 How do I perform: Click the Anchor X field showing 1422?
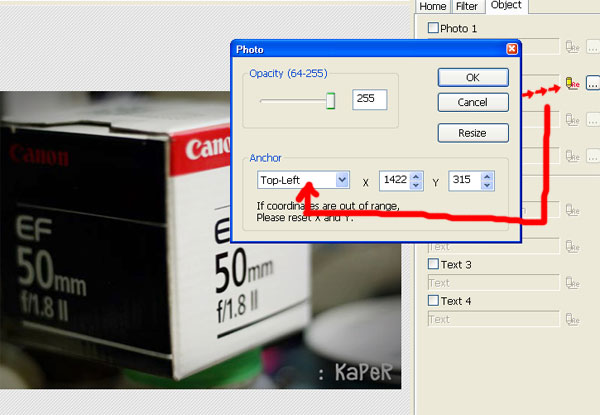(395, 181)
